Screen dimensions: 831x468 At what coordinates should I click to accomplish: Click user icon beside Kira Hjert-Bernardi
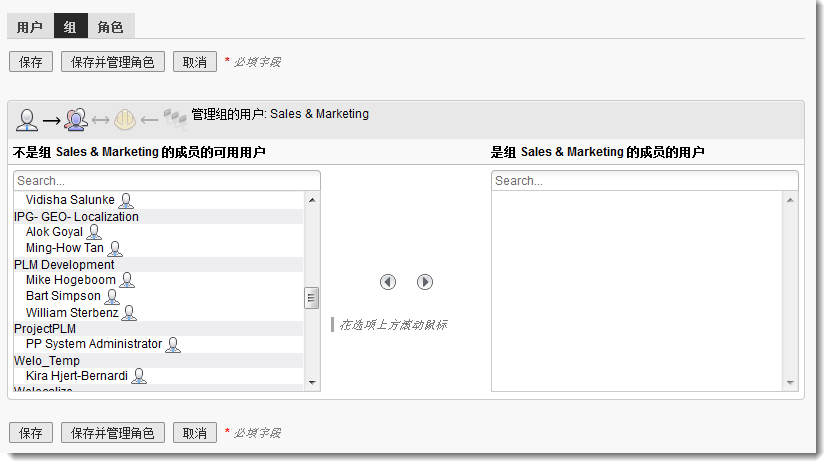tap(139, 376)
